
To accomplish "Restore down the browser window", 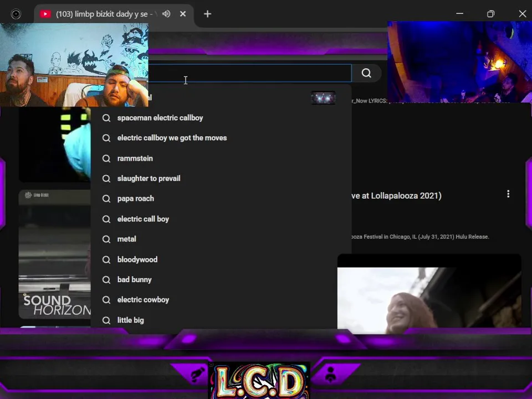I will (490, 13).
